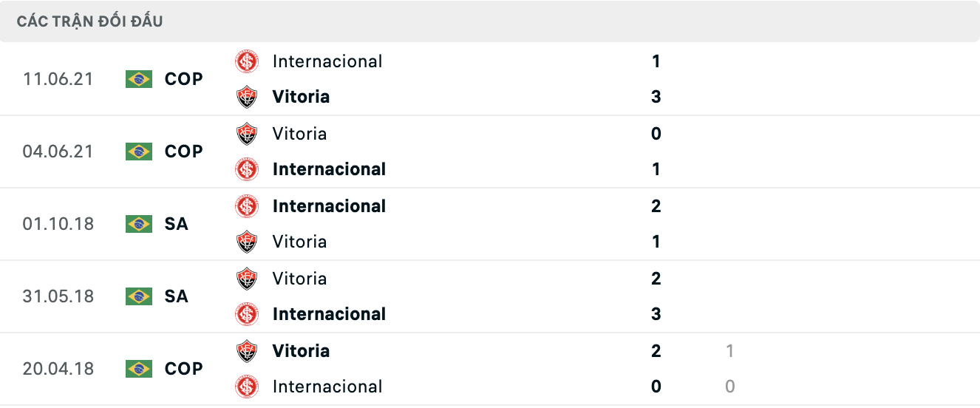Select the SA league label for 31.05.18

(176, 296)
